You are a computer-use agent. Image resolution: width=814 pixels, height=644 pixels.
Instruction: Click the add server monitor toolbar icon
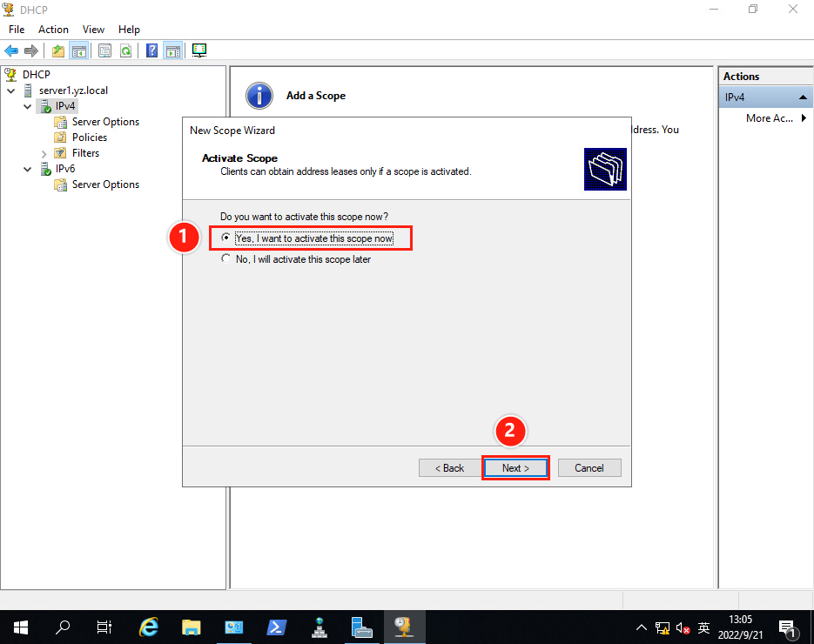(199, 50)
